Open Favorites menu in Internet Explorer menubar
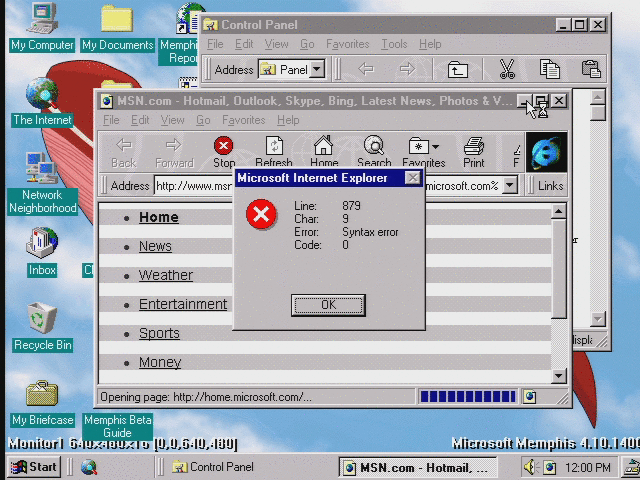Image resolution: width=640 pixels, height=480 pixels. [244, 120]
